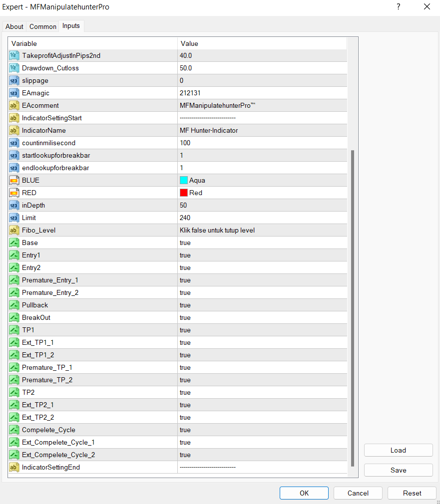This screenshot has height=504, width=440.
Task: Click the boolean icon beside TP1
Action: click(14, 330)
